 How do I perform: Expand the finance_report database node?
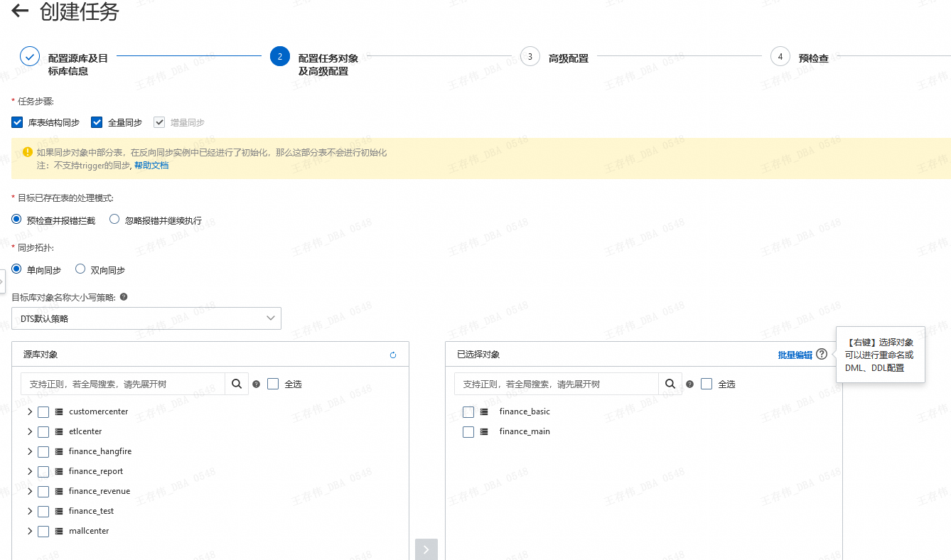30,471
